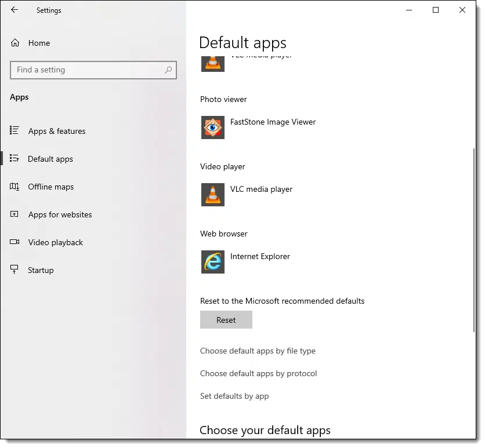This screenshot has width=485, height=448.
Task: Change web browser from Internet Explorer
Action: point(260,256)
